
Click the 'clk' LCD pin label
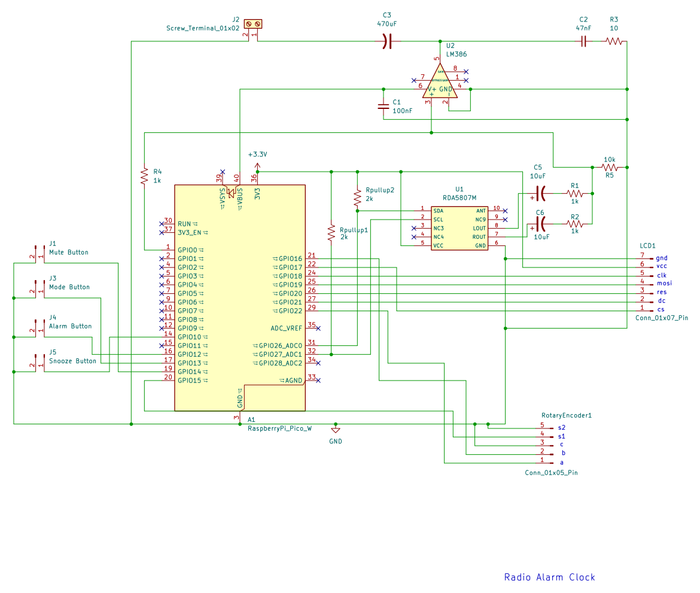662,275
